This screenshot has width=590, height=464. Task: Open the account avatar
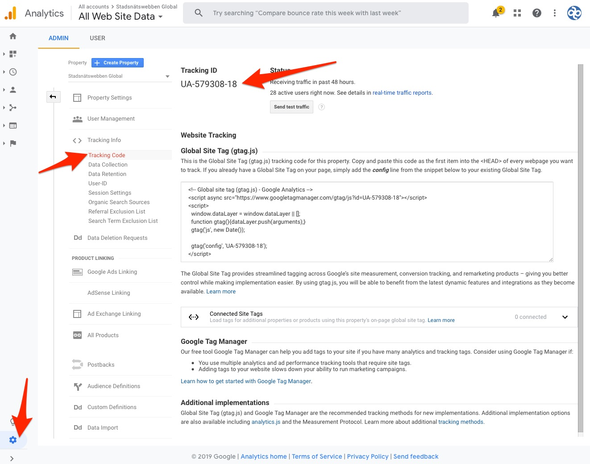[574, 13]
